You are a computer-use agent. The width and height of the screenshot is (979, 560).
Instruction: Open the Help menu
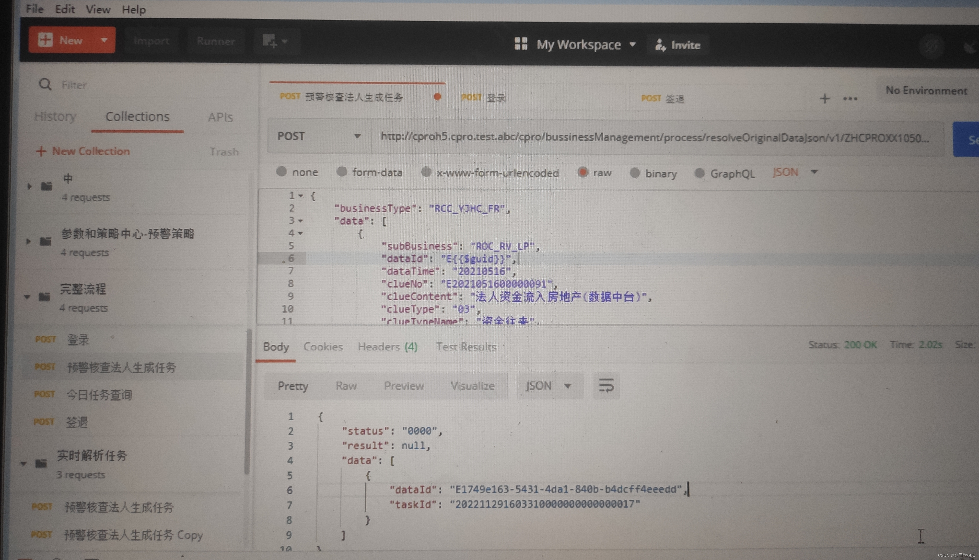133,10
